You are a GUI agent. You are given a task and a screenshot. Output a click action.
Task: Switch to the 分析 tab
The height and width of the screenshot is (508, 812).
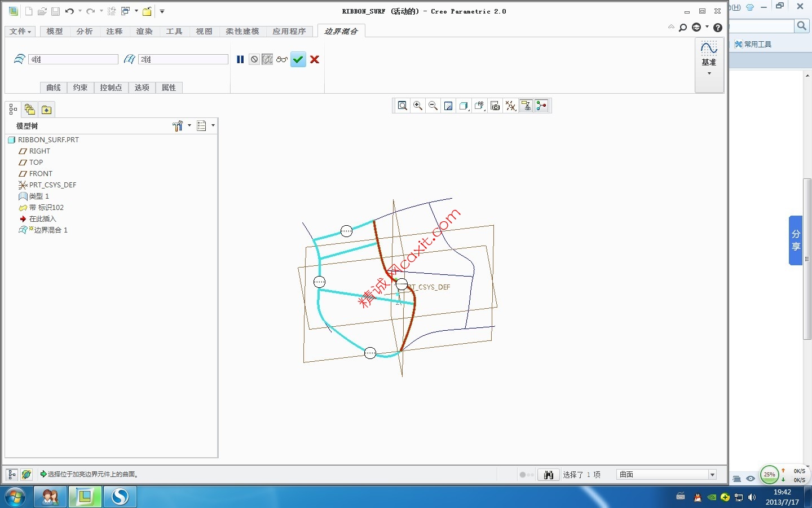point(85,32)
